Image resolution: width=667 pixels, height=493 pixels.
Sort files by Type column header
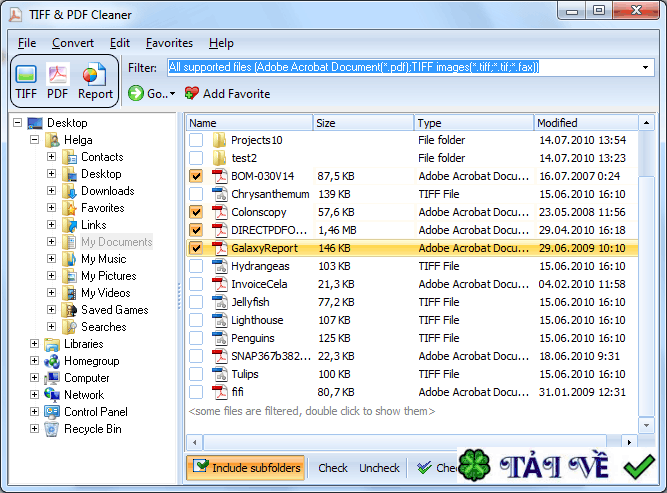tap(474, 123)
